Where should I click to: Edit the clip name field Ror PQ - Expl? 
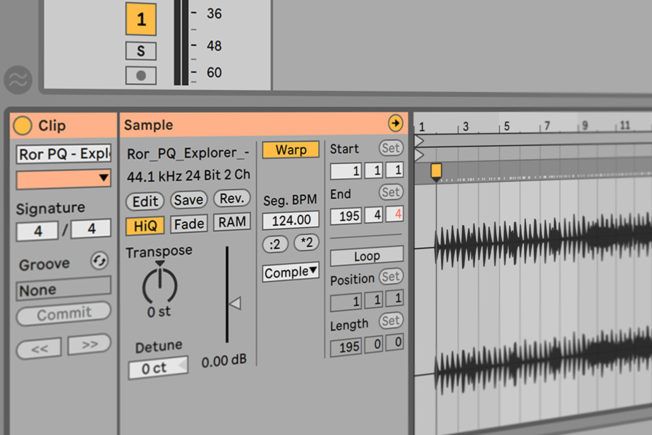(x=64, y=154)
